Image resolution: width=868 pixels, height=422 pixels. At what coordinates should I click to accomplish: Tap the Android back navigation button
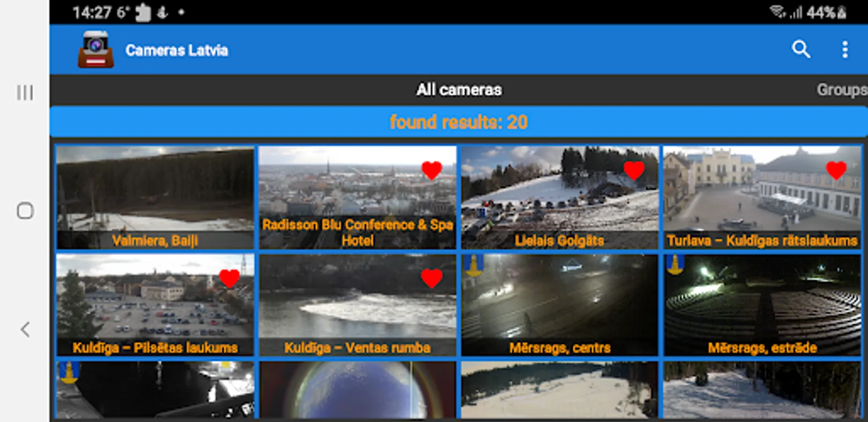(x=25, y=329)
